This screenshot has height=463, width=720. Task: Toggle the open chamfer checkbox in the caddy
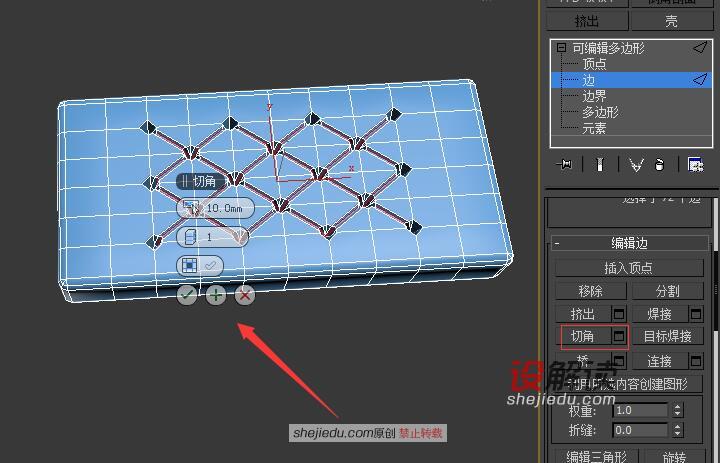tap(211, 265)
